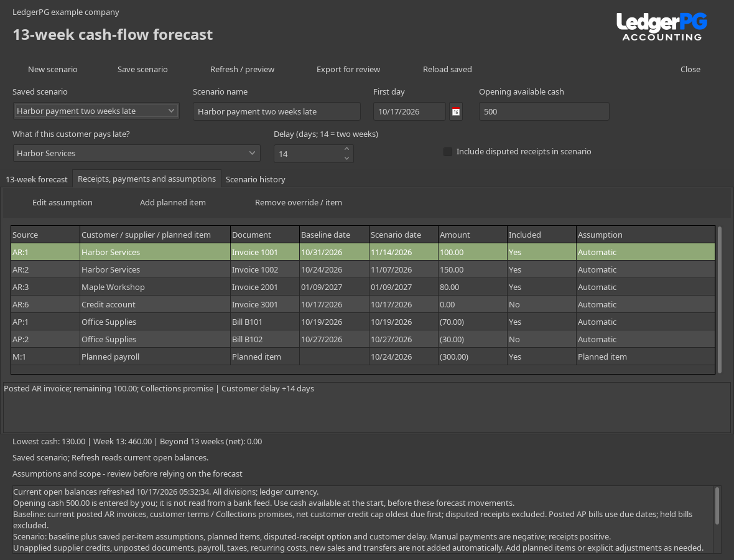Click Customer / supplier / planned item header
This screenshot has height=560, width=734.
pyautogui.click(x=155, y=235)
